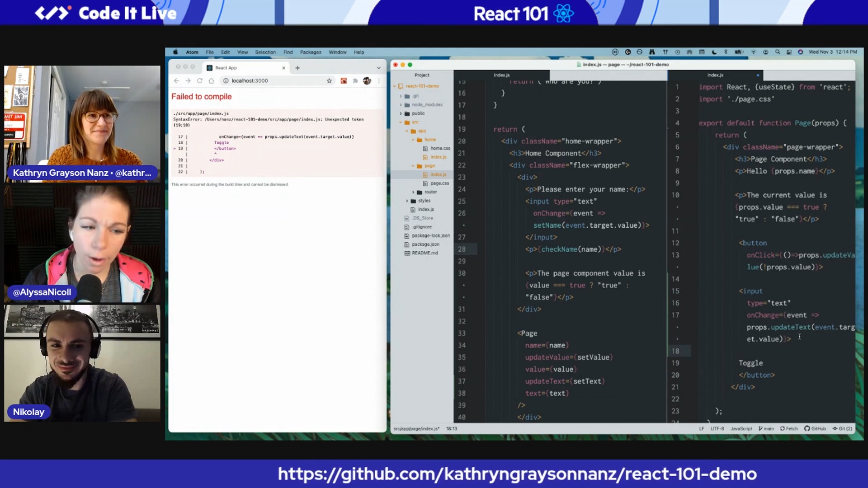Switch to the right pane index.js tab
The image size is (868, 488).
(x=715, y=75)
